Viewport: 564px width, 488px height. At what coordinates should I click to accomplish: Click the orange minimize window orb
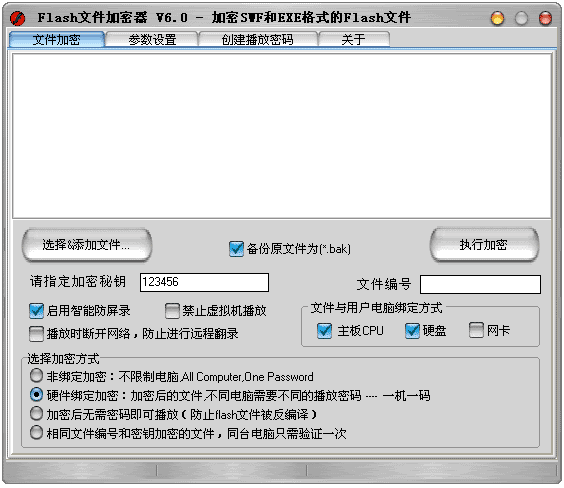pyautogui.click(x=497, y=18)
